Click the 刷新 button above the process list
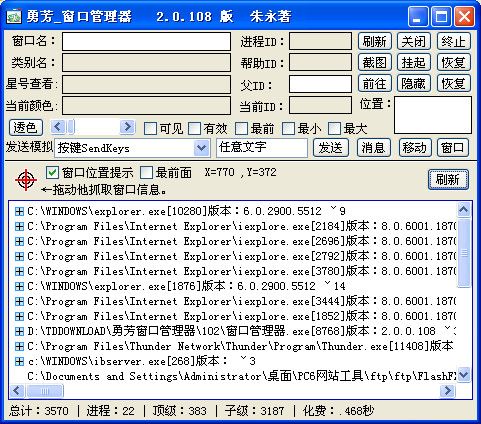 (448, 180)
